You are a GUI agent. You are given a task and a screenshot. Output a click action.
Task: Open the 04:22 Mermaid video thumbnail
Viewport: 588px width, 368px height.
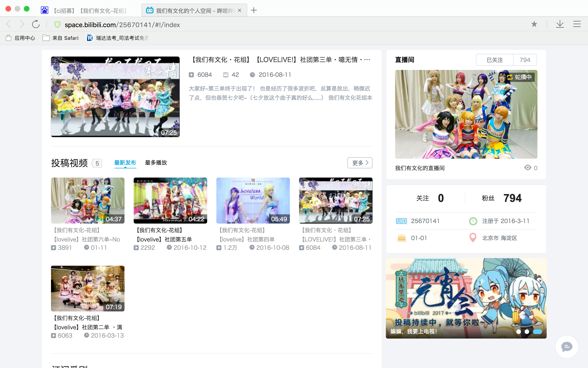click(x=170, y=201)
